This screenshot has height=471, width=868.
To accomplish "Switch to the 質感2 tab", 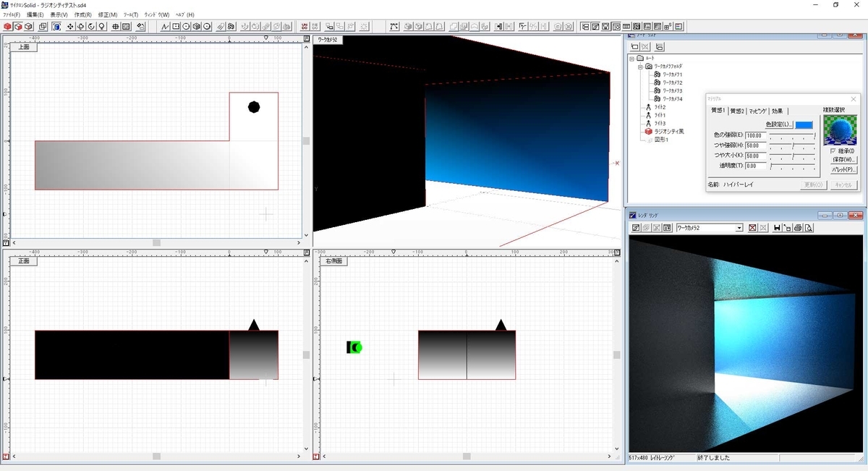I will click(737, 111).
